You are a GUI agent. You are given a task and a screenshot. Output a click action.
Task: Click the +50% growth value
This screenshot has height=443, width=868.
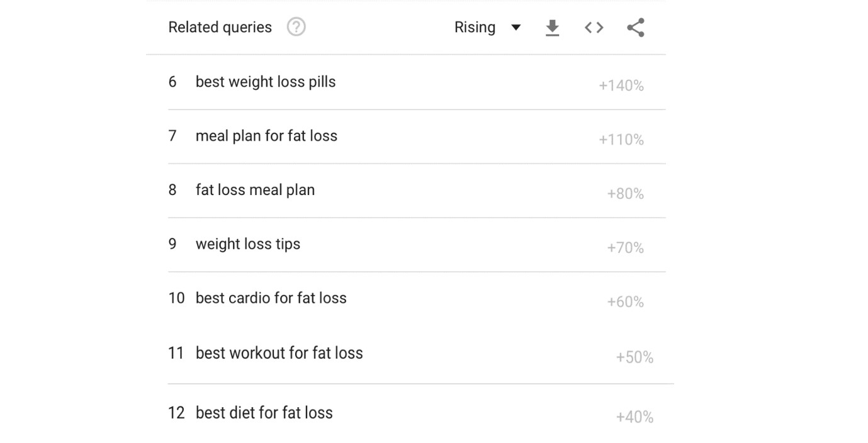pyautogui.click(x=634, y=357)
